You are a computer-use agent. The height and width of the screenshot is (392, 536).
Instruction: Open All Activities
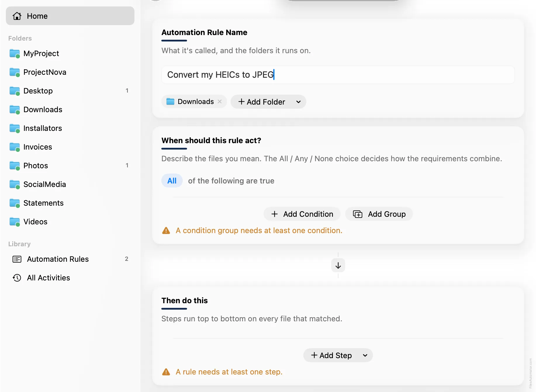click(70, 278)
